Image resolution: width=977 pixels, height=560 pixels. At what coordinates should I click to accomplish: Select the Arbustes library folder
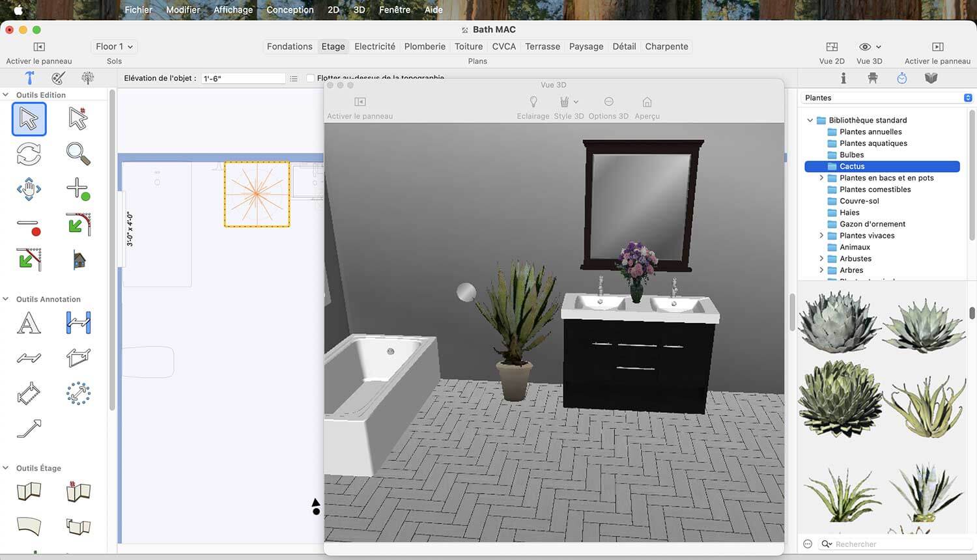point(855,259)
